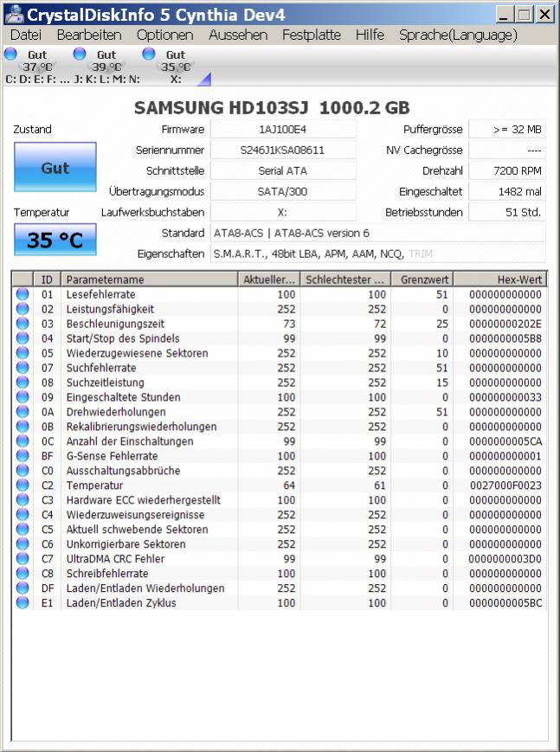
Task: Click the Standard field ATA8-ACS
Action: pos(377,233)
